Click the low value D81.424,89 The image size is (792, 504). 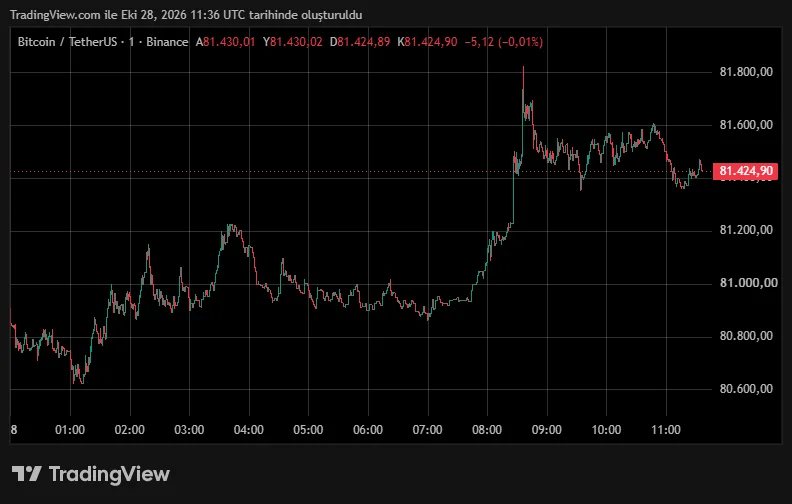[360, 42]
